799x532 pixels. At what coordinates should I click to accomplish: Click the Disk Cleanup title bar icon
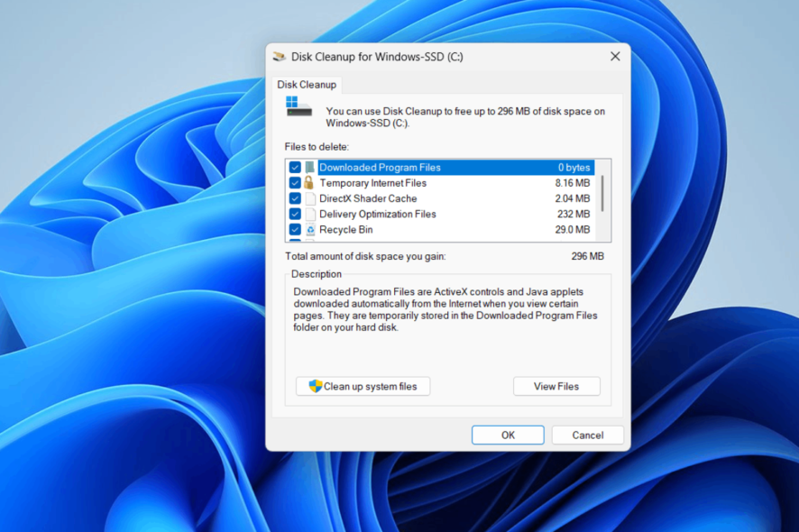279,57
